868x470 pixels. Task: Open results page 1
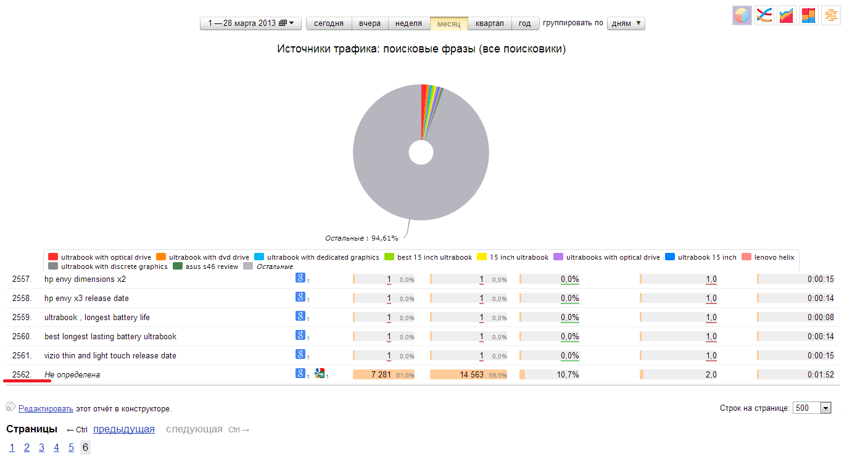[x=12, y=448]
